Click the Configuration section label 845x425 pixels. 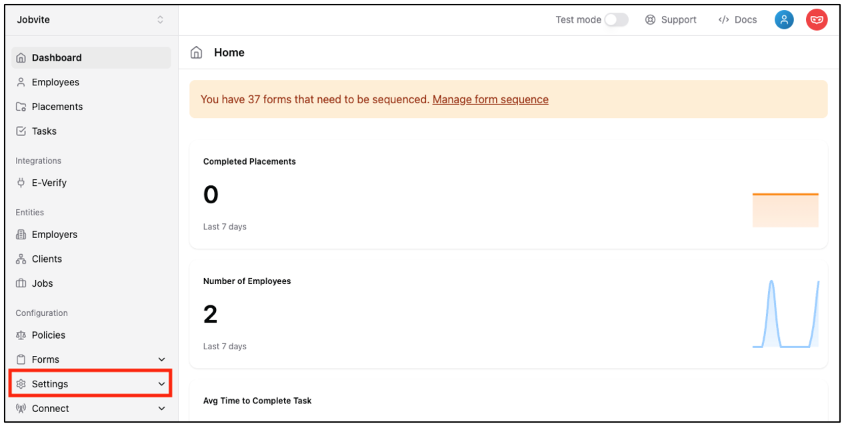(x=41, y=313)
